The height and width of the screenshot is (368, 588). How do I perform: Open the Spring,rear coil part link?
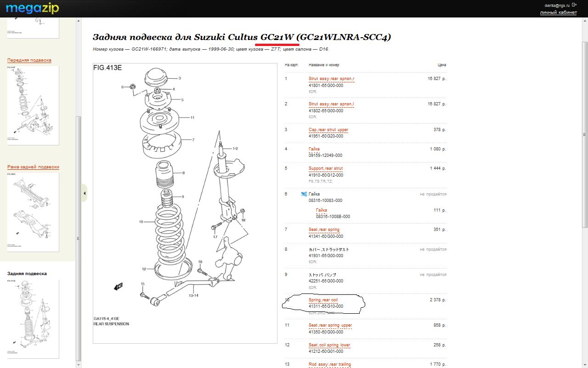(x=323, y=300)
